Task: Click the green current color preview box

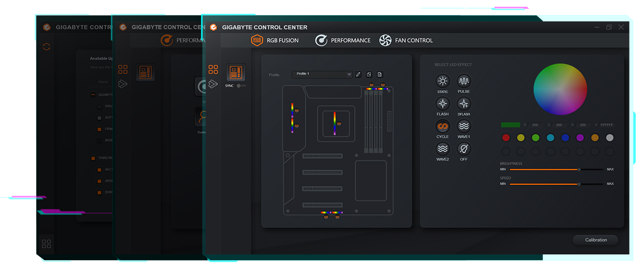Action: (x=511, y=125)
